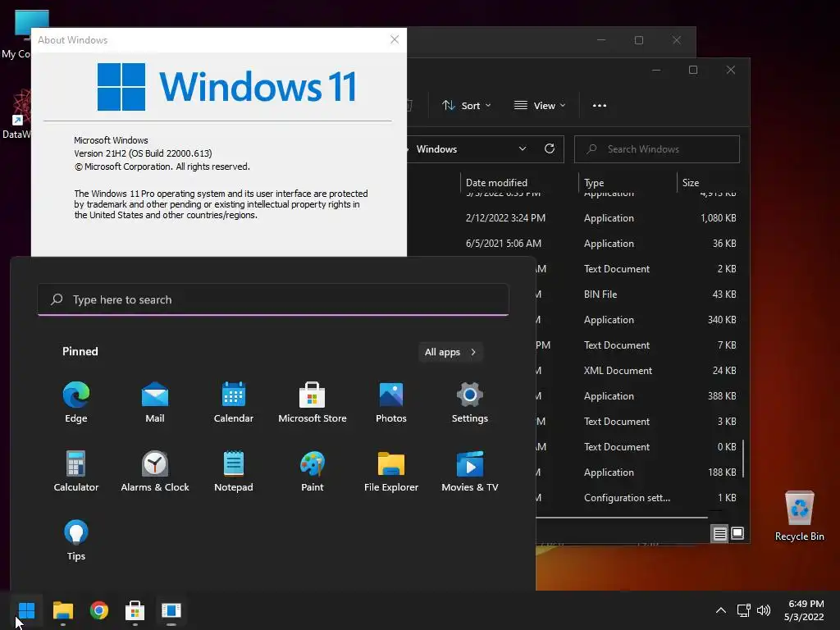Select the Configuration settings 1 KB row
840x630 pixels.
tap(637, 498)
